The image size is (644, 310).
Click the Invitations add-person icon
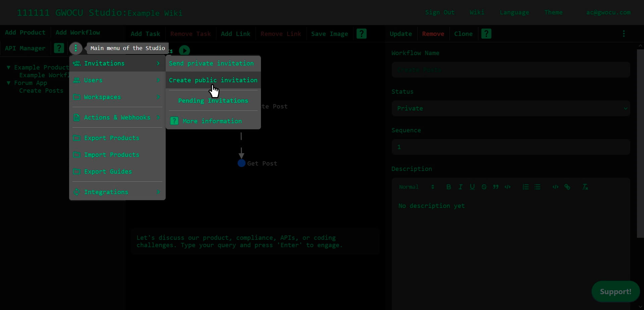coord(77,63)
